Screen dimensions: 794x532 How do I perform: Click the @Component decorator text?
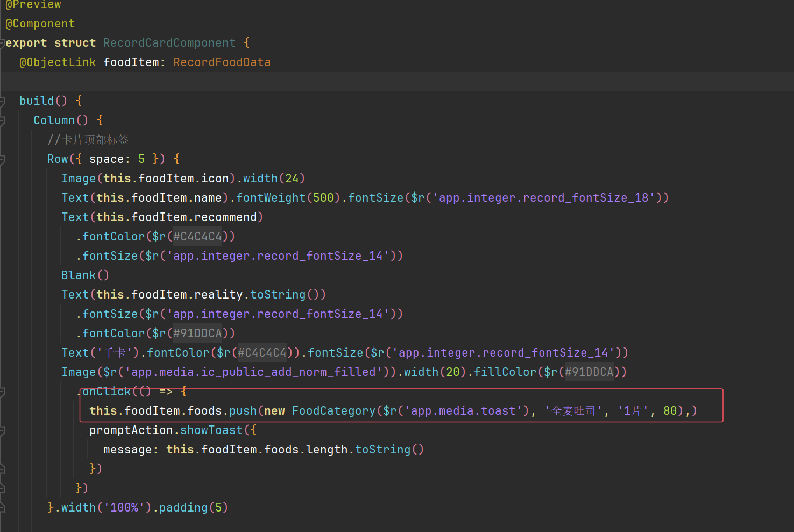pyautogui.click(x=40, y=24)
